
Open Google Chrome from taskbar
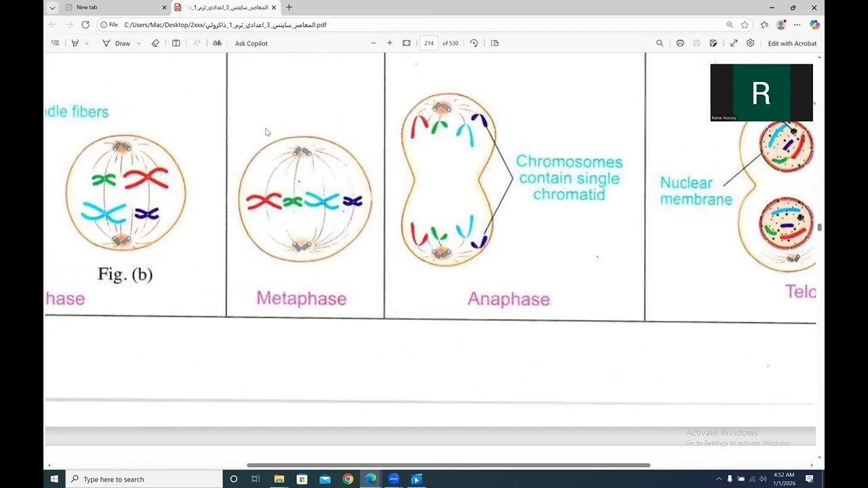pos(348,479)
